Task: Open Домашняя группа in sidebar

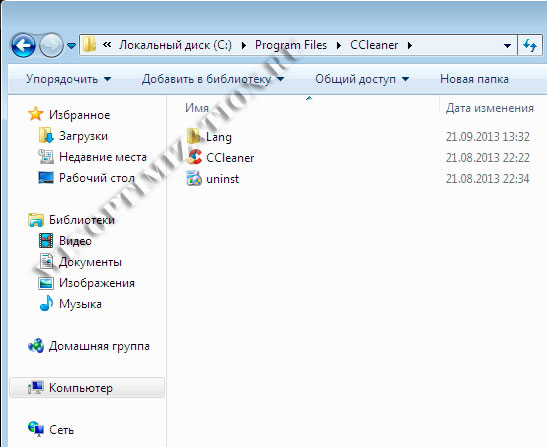Action: coord(99,347)
